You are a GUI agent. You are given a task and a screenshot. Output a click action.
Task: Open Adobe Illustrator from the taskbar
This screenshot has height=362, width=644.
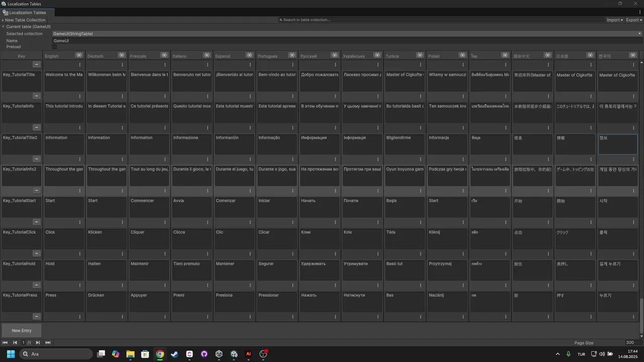248,354
